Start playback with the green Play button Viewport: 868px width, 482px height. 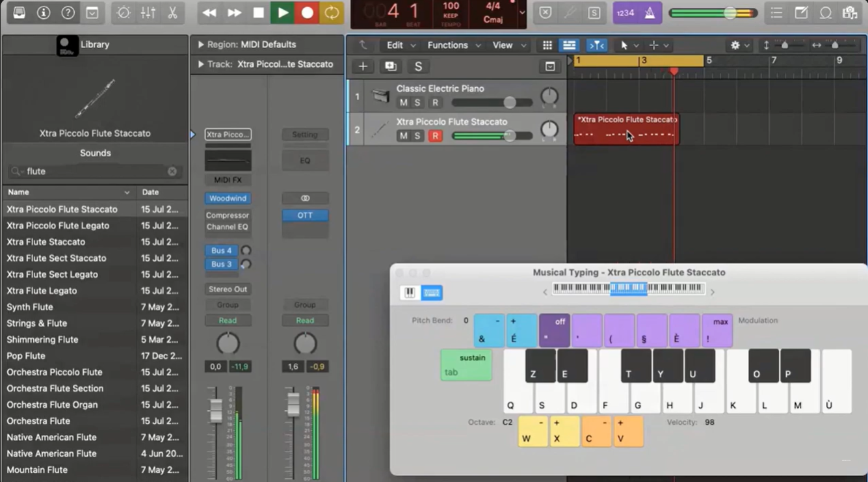coord(283,13)
